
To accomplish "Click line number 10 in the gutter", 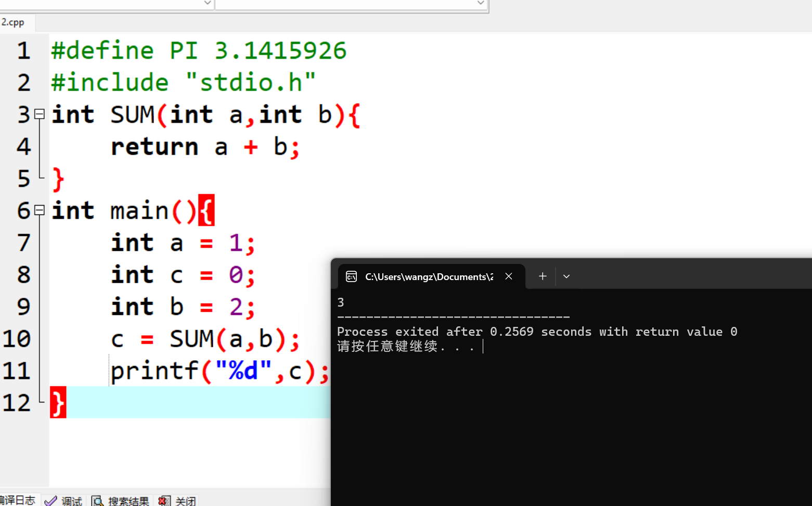I will [x=17, y=339].
